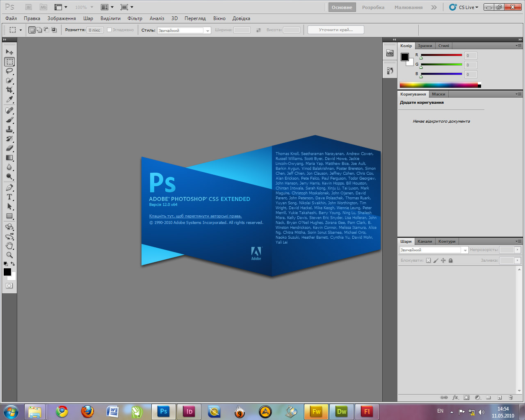Choose New Selection mode button
The image size is (525, 420).
pyautogui.click(x=32, y=30)
